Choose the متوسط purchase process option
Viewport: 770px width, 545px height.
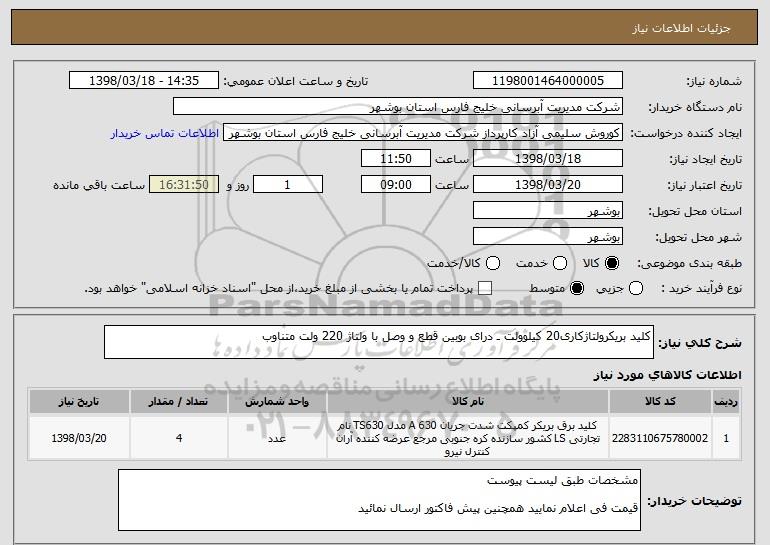[577, 289]
